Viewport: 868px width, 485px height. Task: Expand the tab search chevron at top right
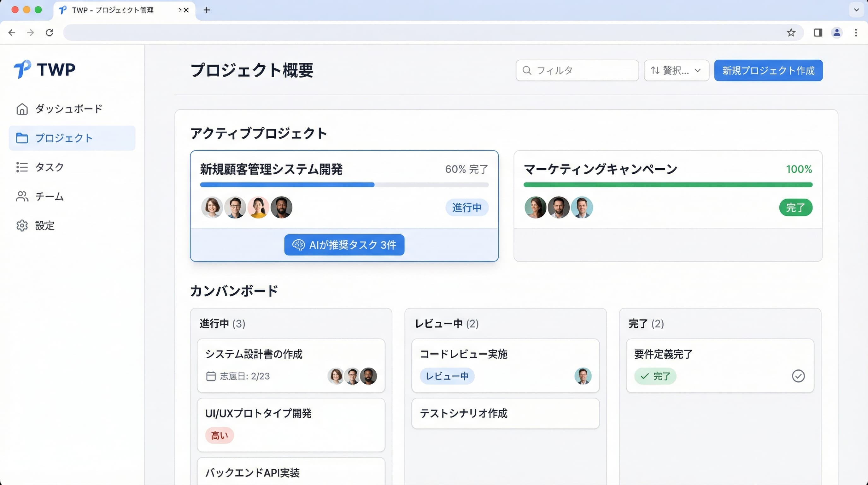click(856, 10)
